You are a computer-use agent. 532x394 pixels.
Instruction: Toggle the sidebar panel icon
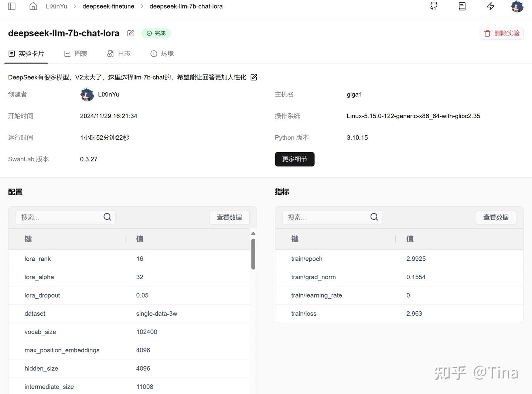coord(12,6)
